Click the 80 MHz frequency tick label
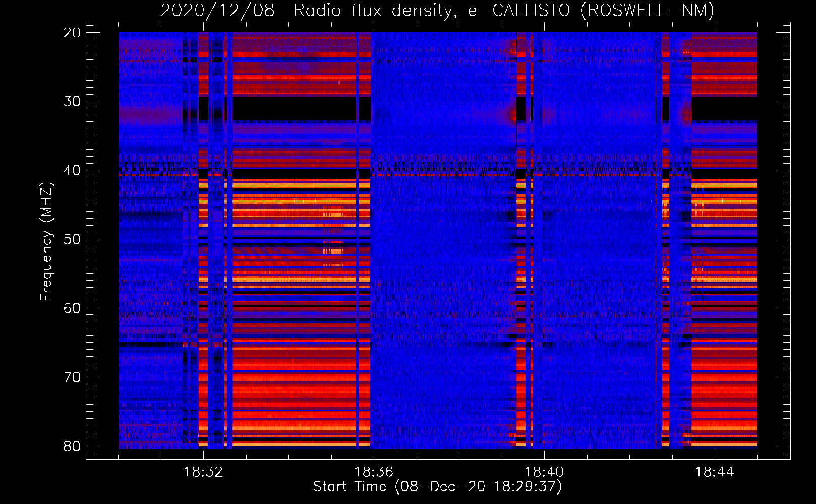Image resolution: width=816 pixels, height=504 pixels. [x=72, y=446]
